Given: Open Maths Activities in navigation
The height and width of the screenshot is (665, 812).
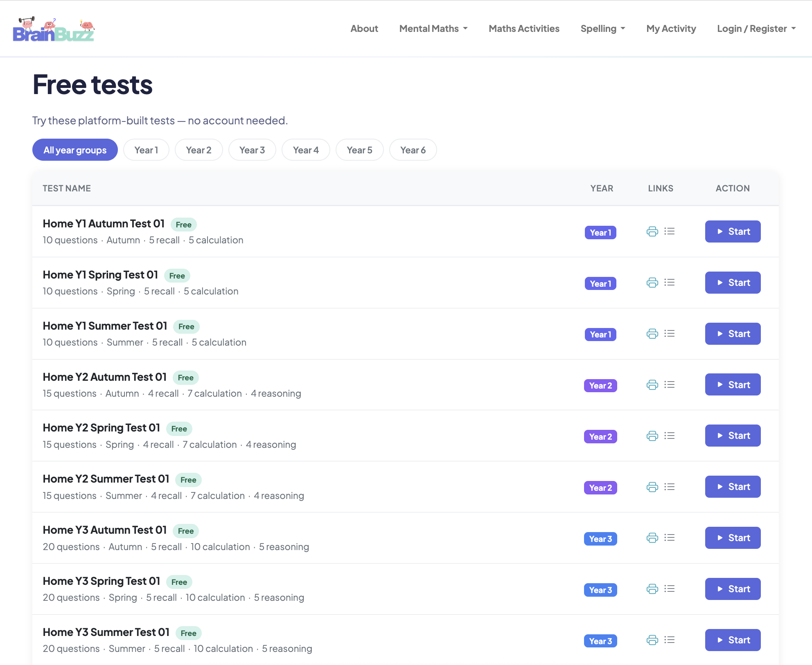Looking at the screenshot, I should (x=524, y=29).
